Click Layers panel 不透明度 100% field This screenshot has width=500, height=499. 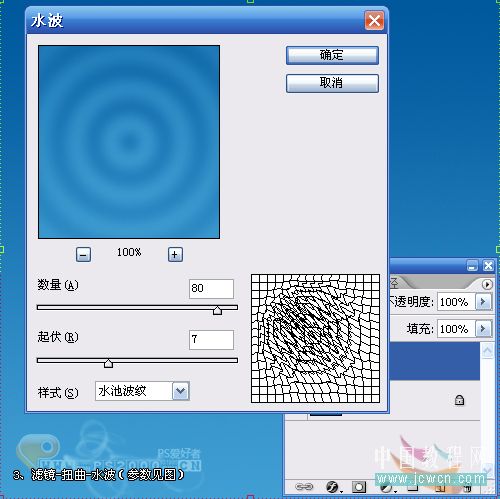456,302
